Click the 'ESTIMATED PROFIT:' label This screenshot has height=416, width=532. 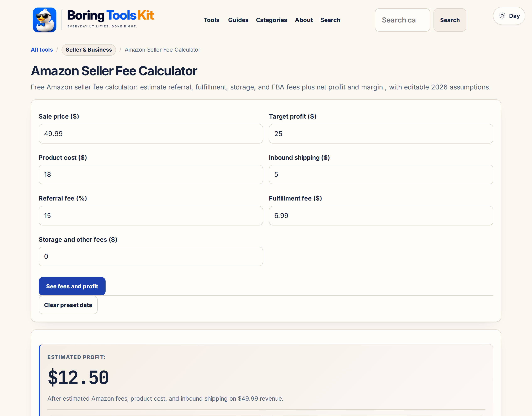tap(76, 357)
